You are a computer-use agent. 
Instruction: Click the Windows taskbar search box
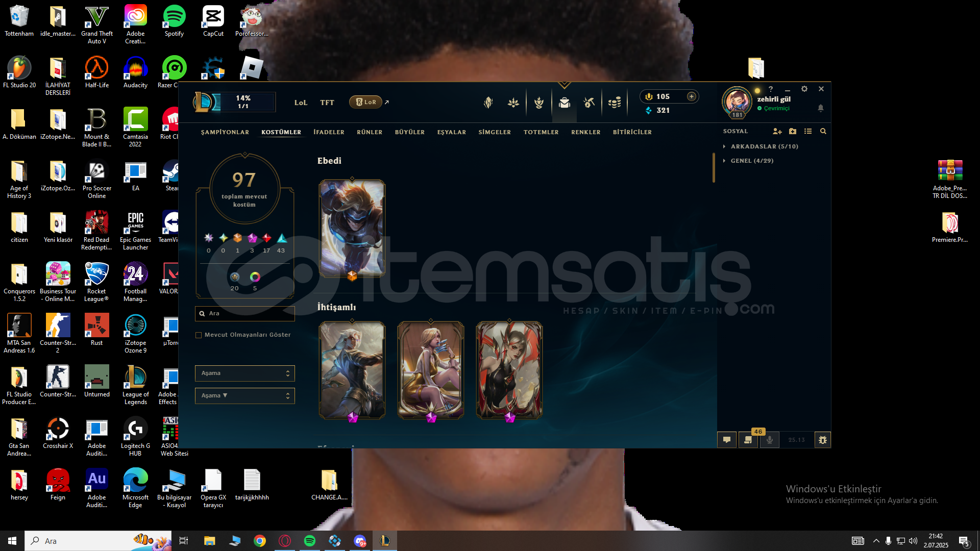coord(99,541)
